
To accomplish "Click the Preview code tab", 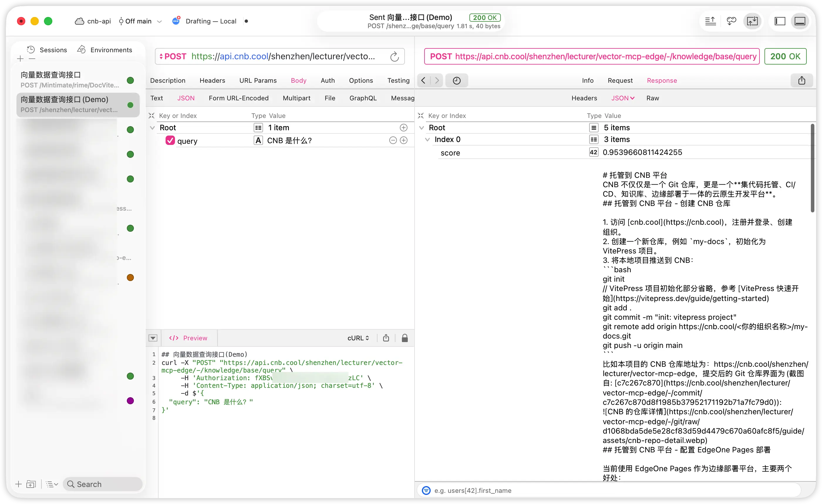I will 188,338.
